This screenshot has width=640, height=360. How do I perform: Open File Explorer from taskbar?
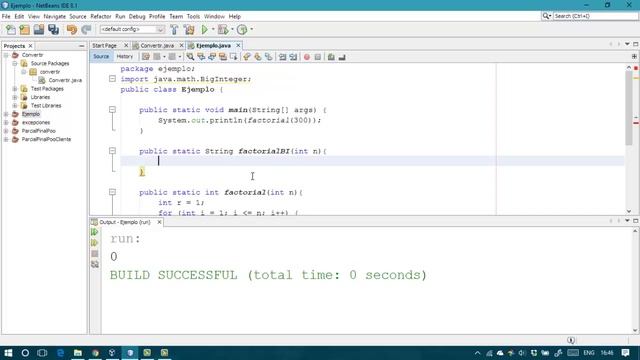tap(78, 353)
